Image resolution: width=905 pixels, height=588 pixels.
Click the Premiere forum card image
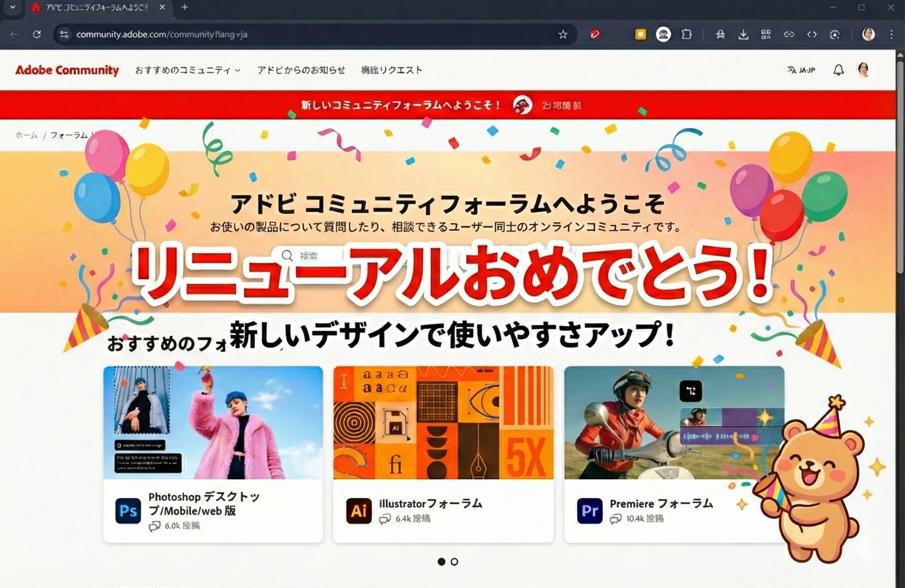pyautogui.click(x=674, y=422)
